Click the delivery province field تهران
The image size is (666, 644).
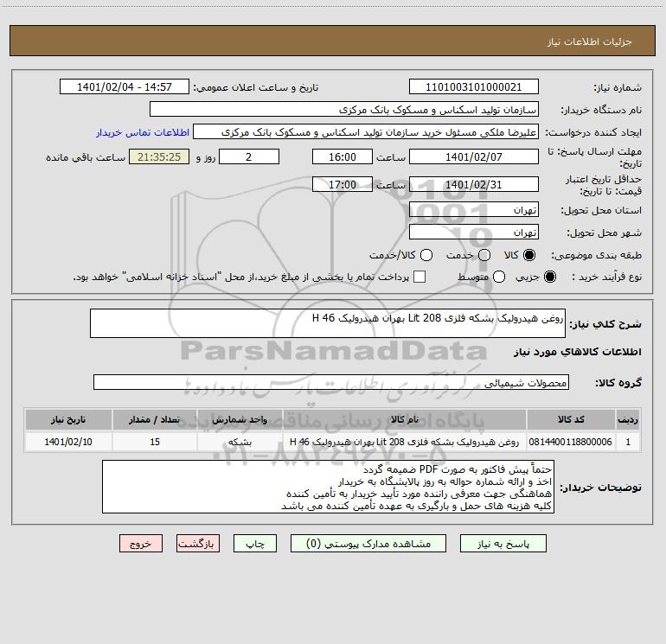(474, 209)
